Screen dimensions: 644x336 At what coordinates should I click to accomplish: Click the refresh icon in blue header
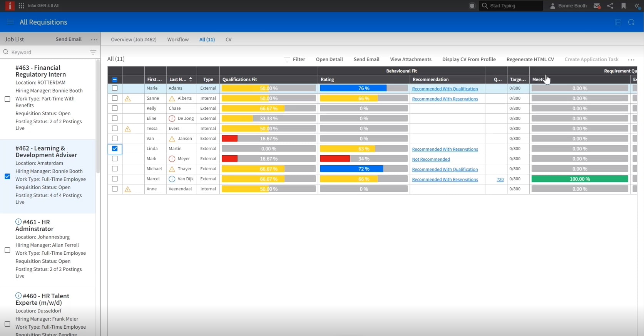pos(631,22)
